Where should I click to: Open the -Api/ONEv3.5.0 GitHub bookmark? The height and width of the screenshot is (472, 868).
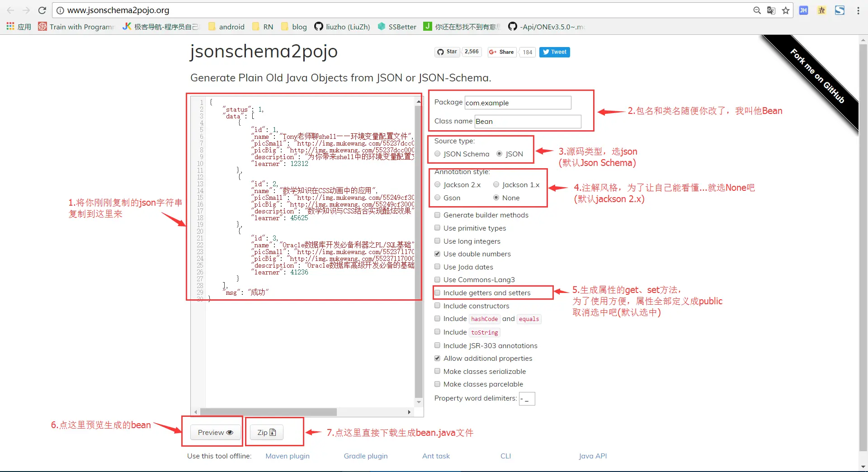click(x=547, y=27)
